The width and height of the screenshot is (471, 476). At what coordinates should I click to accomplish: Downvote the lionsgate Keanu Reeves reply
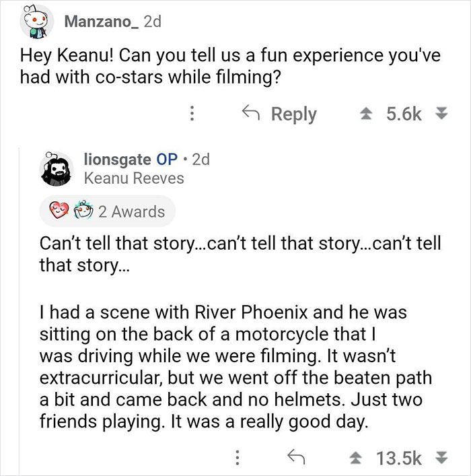click(443, 459)
